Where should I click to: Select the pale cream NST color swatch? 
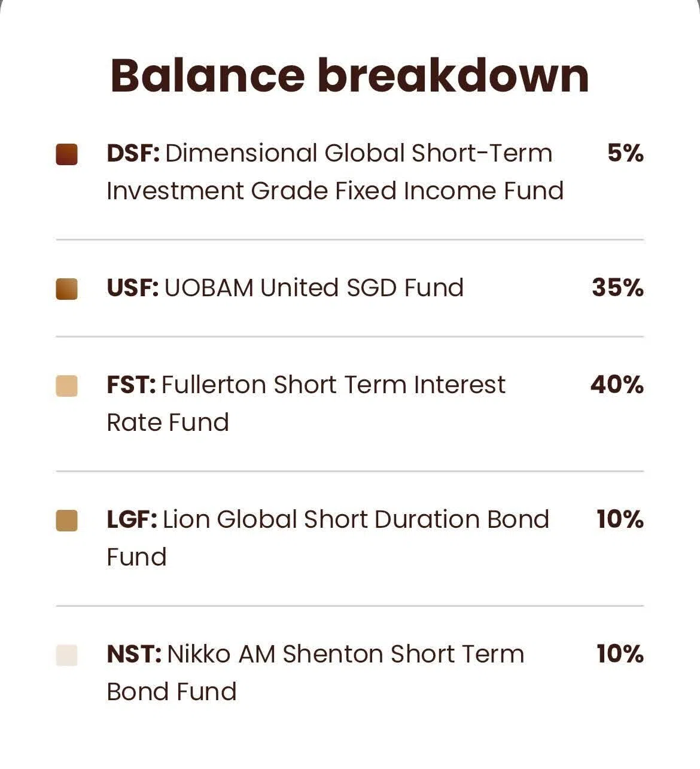coord(66,655)
